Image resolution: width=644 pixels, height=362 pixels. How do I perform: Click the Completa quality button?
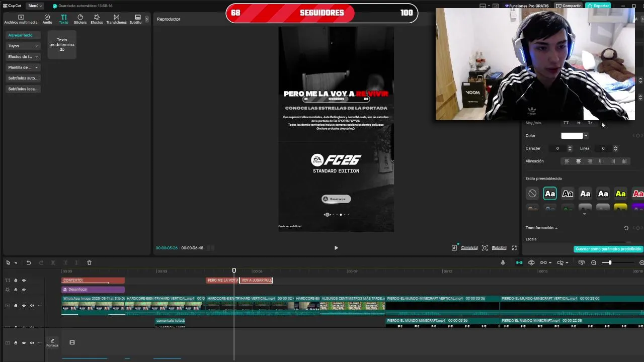(x=469, y=248)
